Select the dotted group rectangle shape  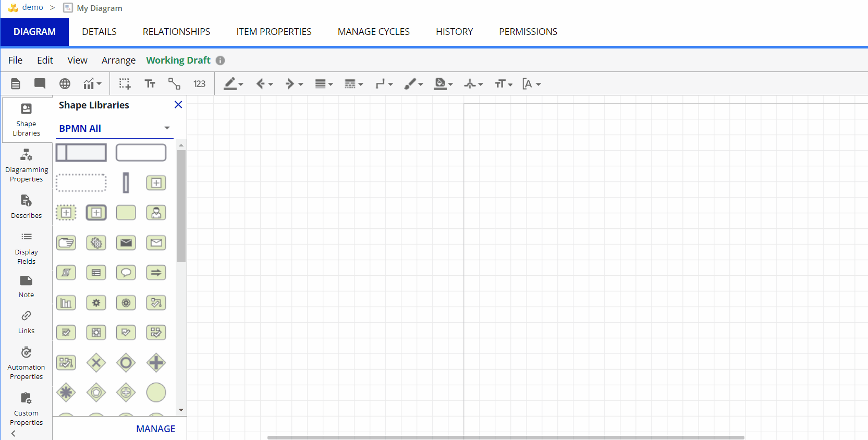81,183
